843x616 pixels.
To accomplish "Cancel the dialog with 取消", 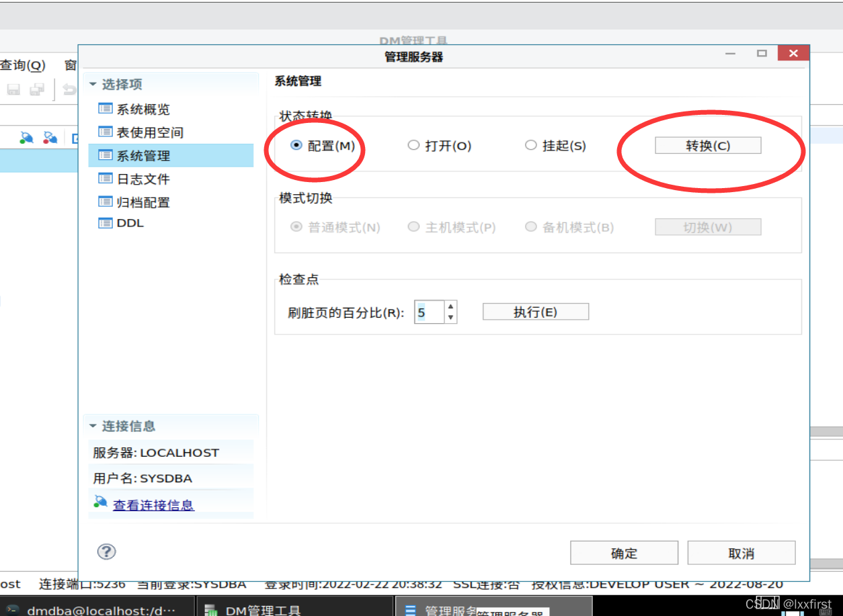I will click(x=741, y=553).
